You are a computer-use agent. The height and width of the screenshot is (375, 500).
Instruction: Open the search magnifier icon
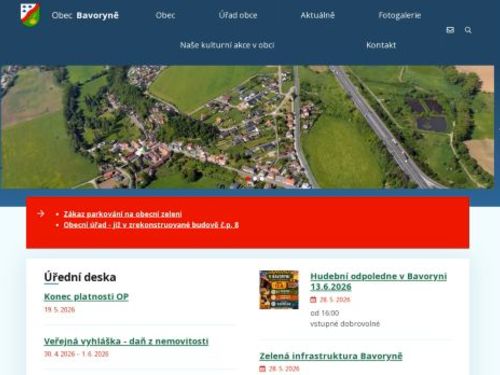pyautogui.click(x=468, y=30)
